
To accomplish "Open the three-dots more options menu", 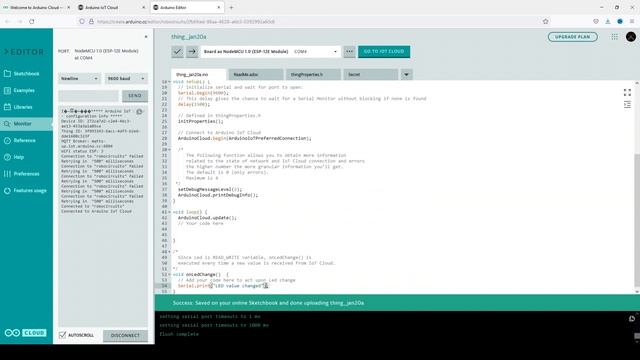I will point(349,52).
